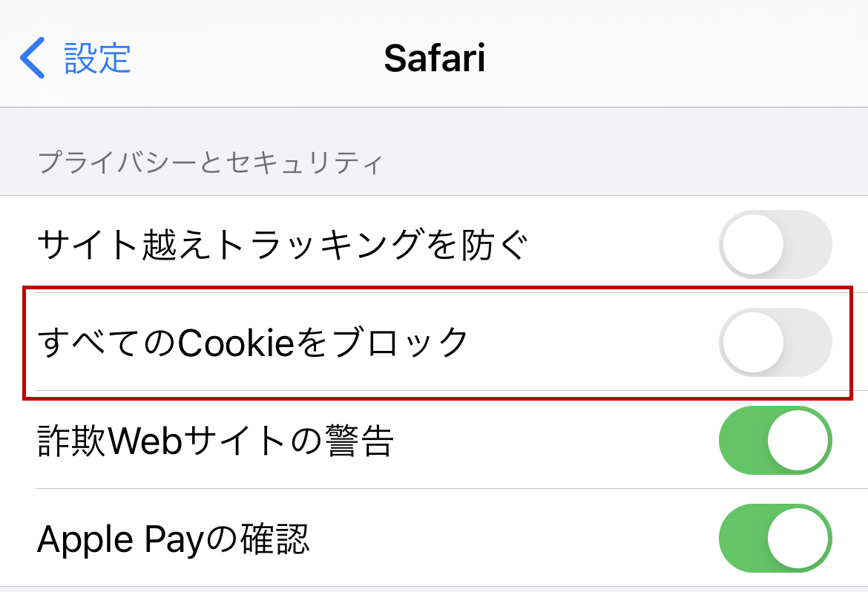Disable the 詐欺Webサイトの警告 switch
Image resolution: width=868 pixels, height=592 pixels.
[775, 440]
